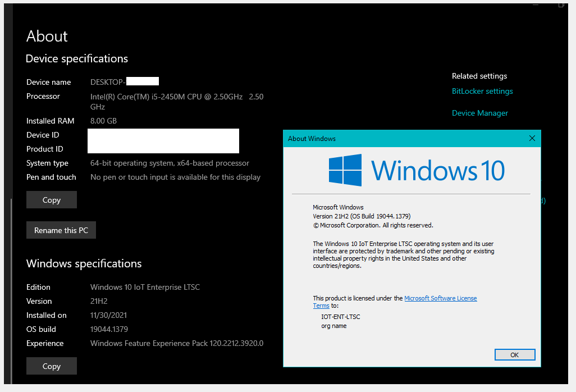The image size is (576, 392).
Task: Select the Edition label
Action: pyautogui.click(x=38, y=288)
